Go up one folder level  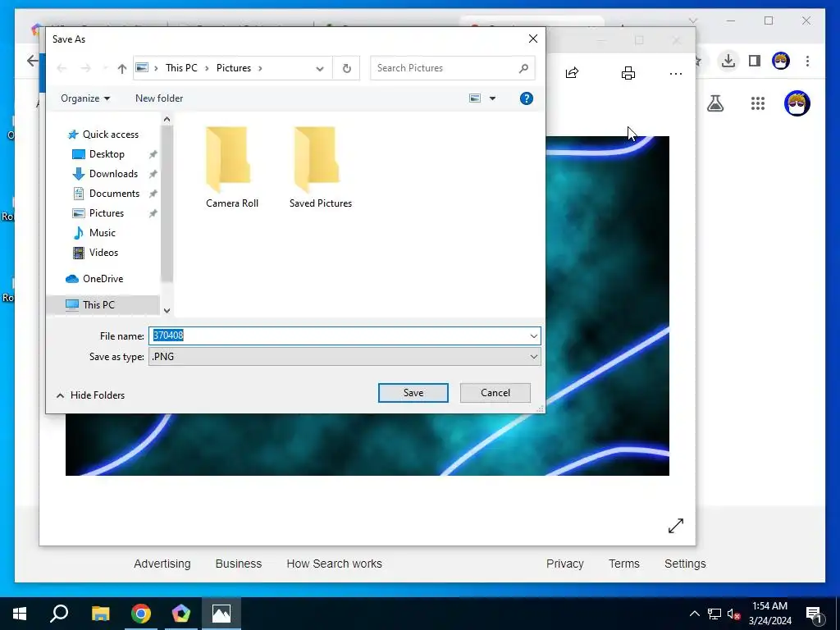121,68
